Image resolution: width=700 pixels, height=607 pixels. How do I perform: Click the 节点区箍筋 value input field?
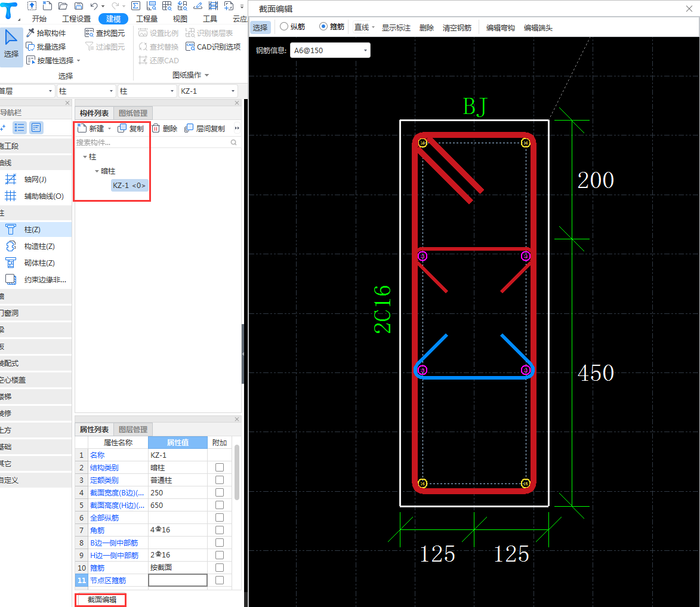(x=178, y=580)
